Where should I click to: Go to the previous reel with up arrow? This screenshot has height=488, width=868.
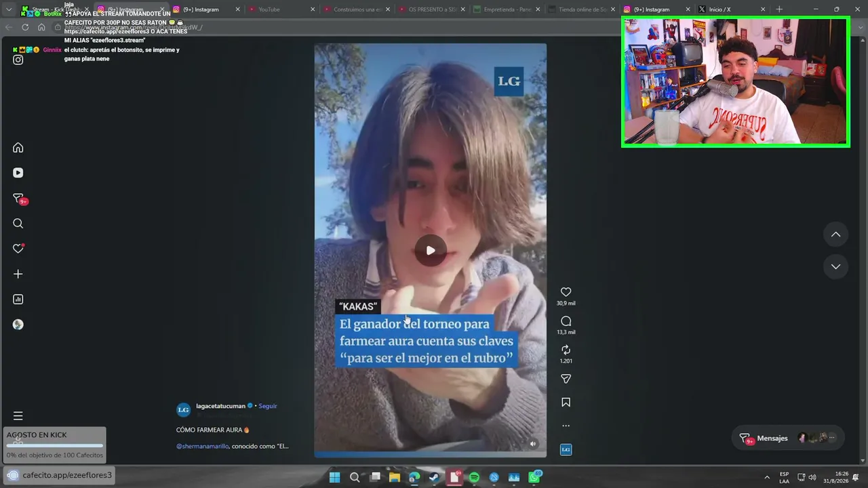[x=835, y=235]
